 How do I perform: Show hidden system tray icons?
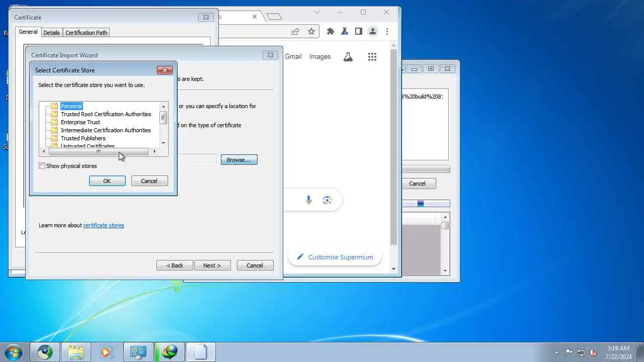556,352
